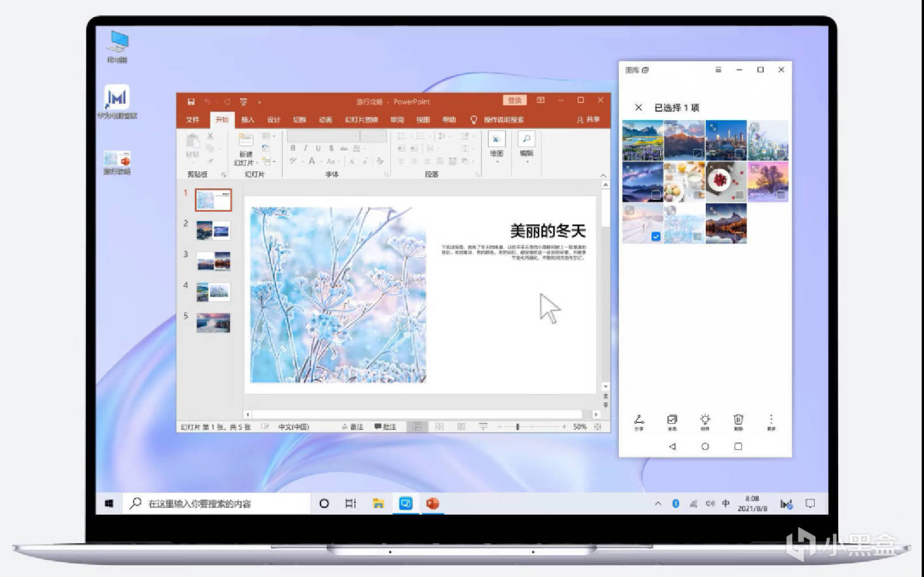
Task: Switch to the Design (设计) tab
Action: pos(273,120)
